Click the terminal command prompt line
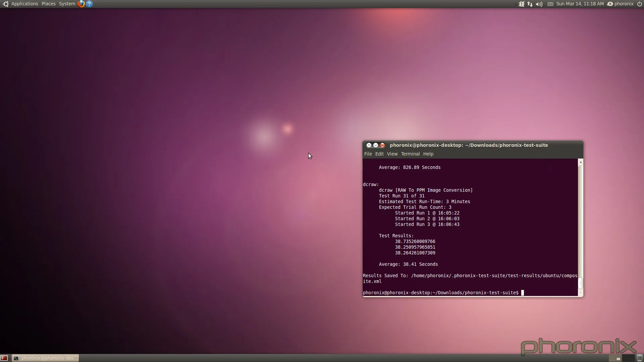The width and height of the screenshot is (644, 362). [x=443, y=293]
